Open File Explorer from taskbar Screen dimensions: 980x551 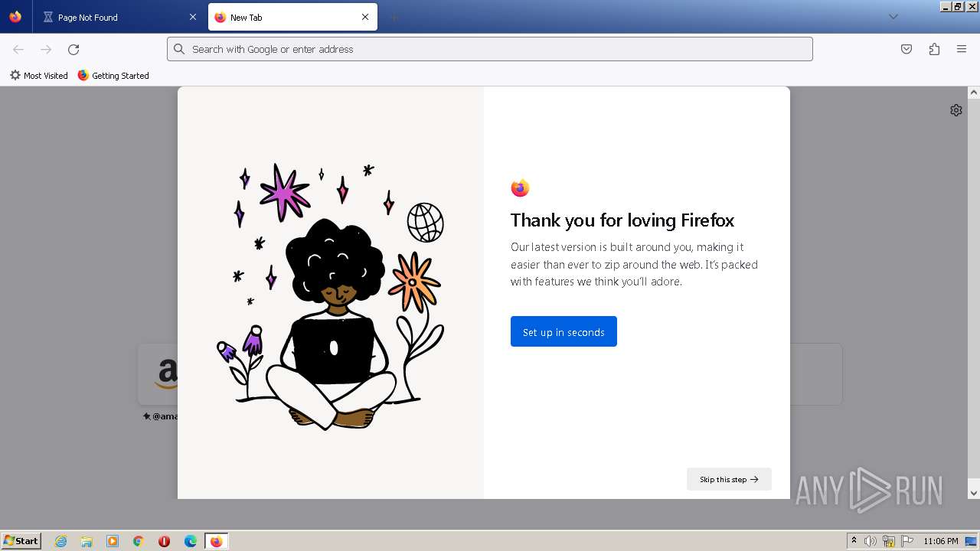click(87, 541)
